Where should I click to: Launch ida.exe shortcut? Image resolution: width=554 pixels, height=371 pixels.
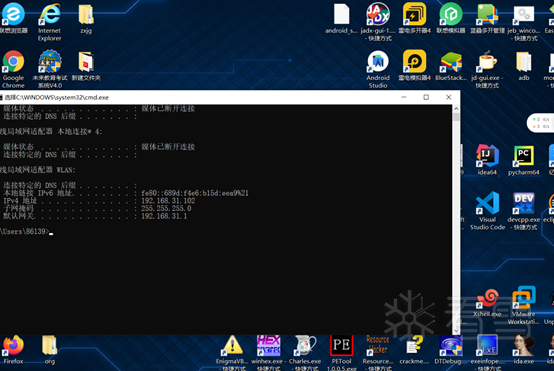(524, 349)
